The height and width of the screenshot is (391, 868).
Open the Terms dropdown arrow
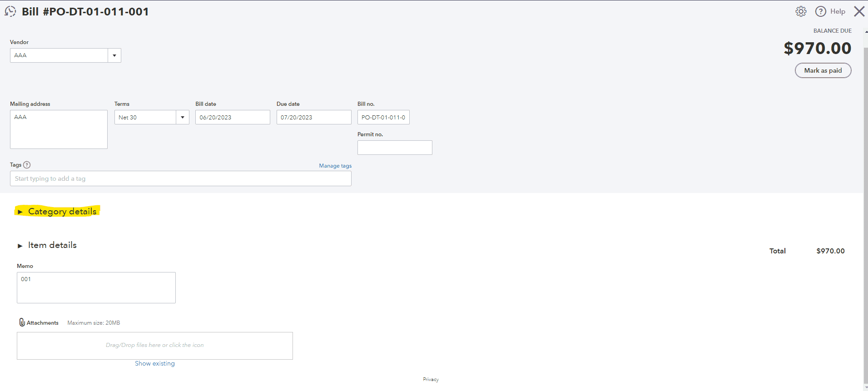tap(183, 117)
